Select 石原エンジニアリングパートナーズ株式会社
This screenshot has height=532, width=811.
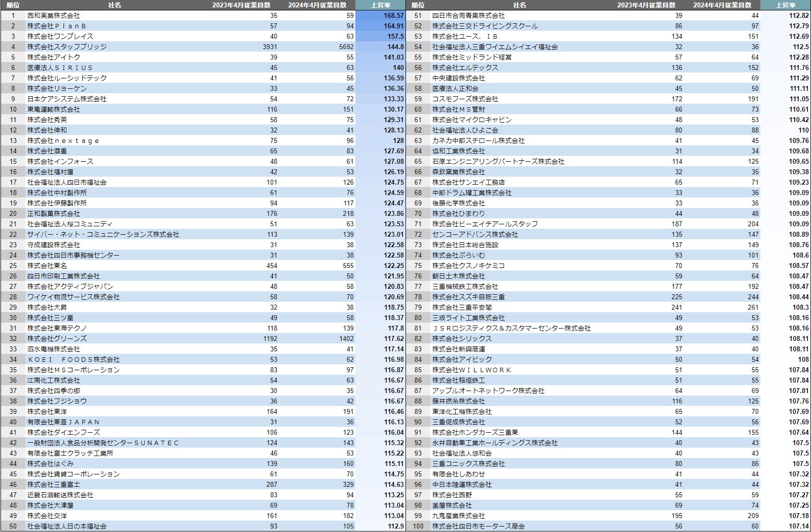pyautogui.click(x=498, y=161)
